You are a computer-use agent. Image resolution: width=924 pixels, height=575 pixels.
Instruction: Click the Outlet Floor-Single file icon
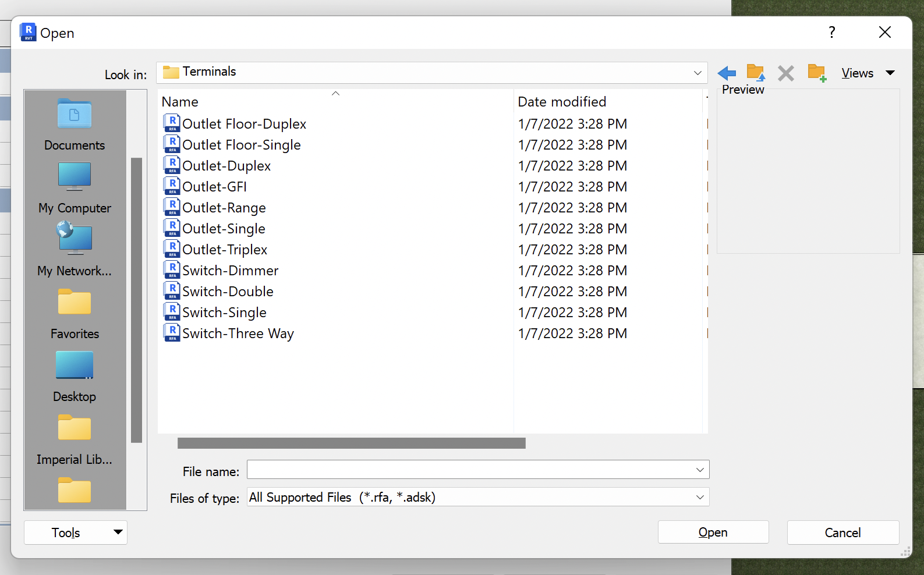172,144
